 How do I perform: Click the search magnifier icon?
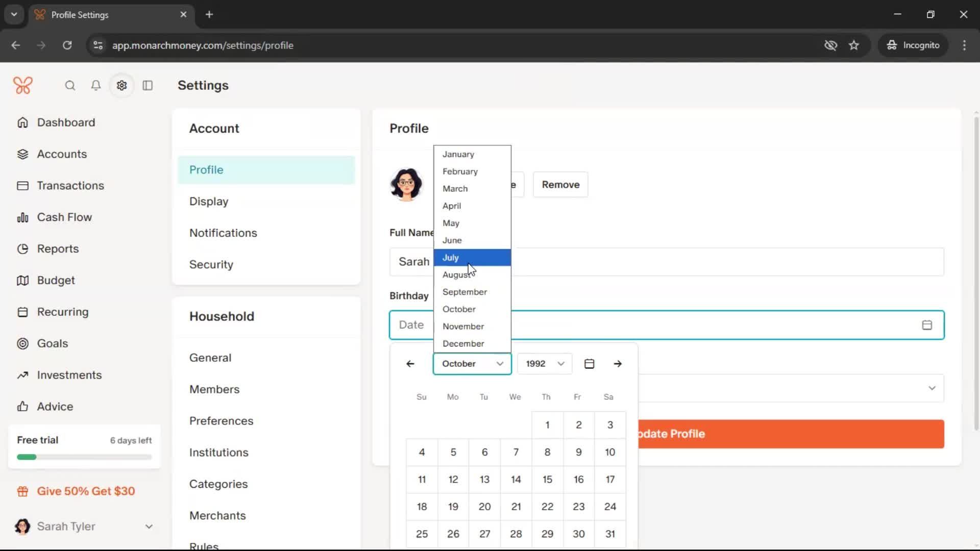pos(70,86)
